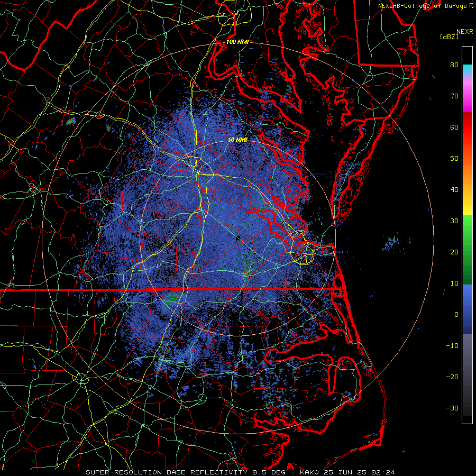Click the 10 value on the dBZ scale
476x476 pixels.
point(454,283)
